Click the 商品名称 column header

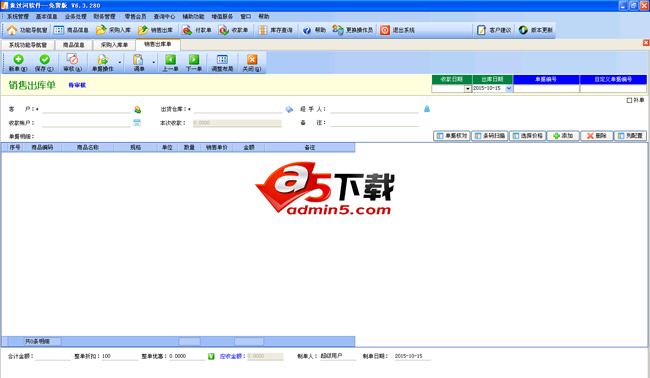tap(88, 148)
